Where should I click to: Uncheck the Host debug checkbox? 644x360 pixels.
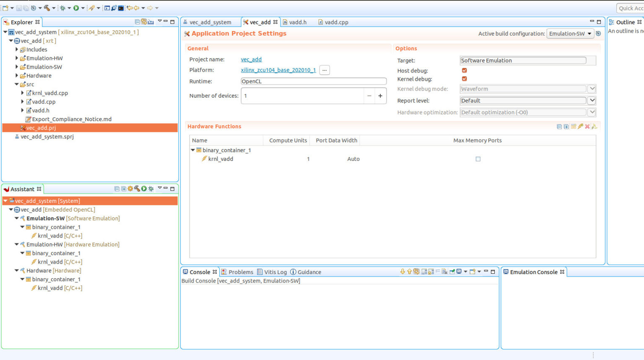(x=464, y=70)
